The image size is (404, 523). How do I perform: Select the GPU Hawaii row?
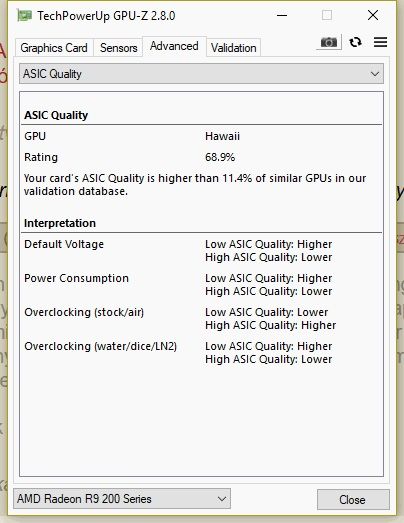click(203, 136)
